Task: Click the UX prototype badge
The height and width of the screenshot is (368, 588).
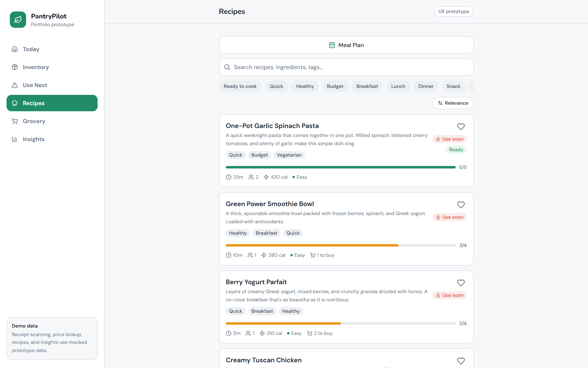Action: [454, 11]
